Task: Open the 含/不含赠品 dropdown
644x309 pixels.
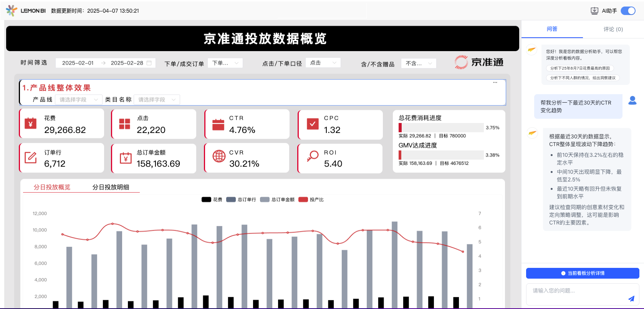Action: (419, 63)
